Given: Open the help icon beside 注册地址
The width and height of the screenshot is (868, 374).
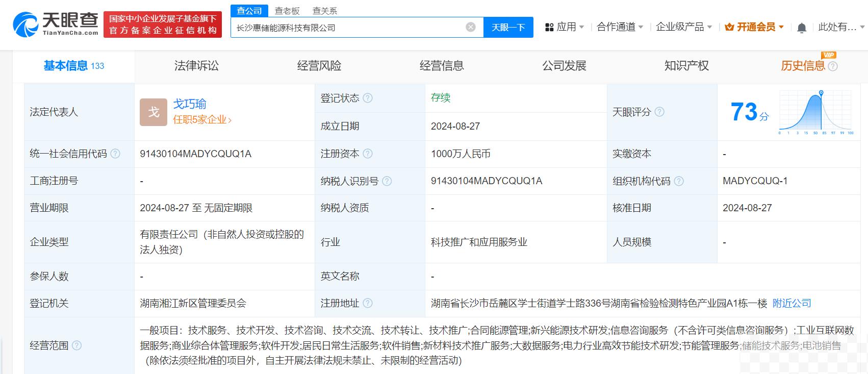Looking at the screenshot, I should tap(367, 303).
